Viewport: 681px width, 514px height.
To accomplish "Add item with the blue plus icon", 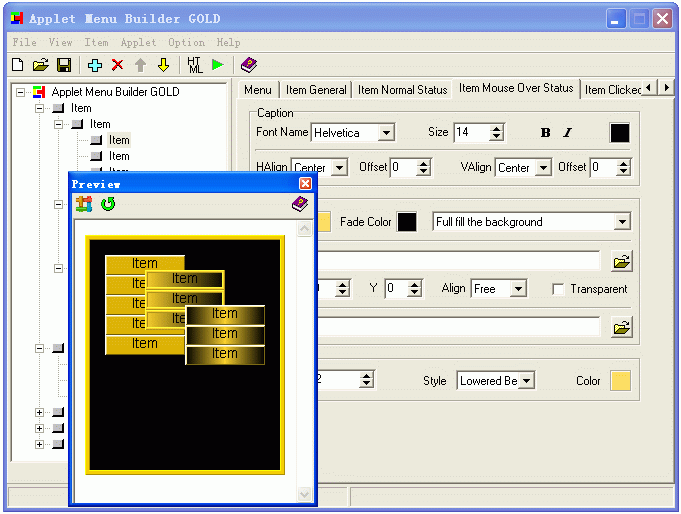I will [x=95, y=65].
